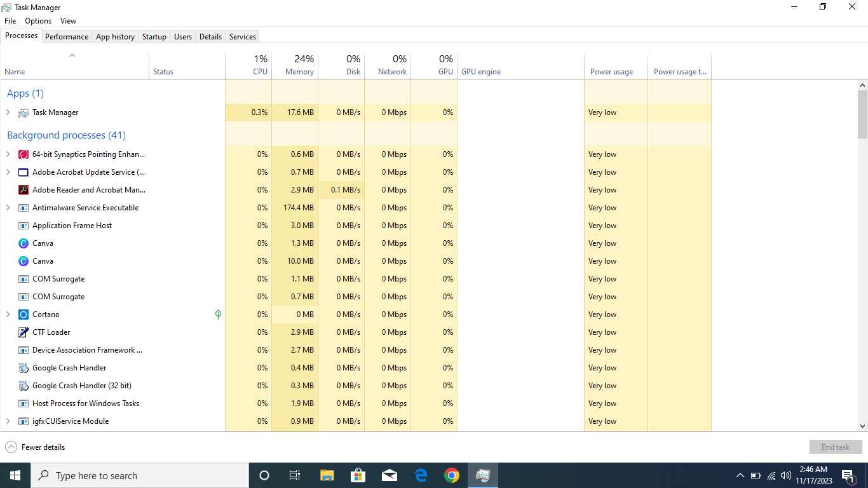This screenshot has width=868, height=488.
Task: Click the Synaptics Pointing Enhance process icon
Action: pyautogui.click(x=24, y=154)
